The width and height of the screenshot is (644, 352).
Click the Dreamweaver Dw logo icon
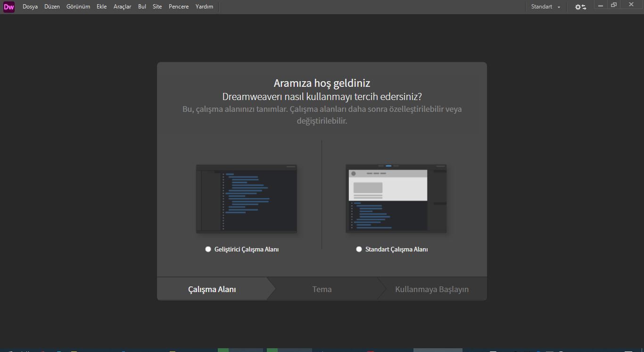pos(9,7)
